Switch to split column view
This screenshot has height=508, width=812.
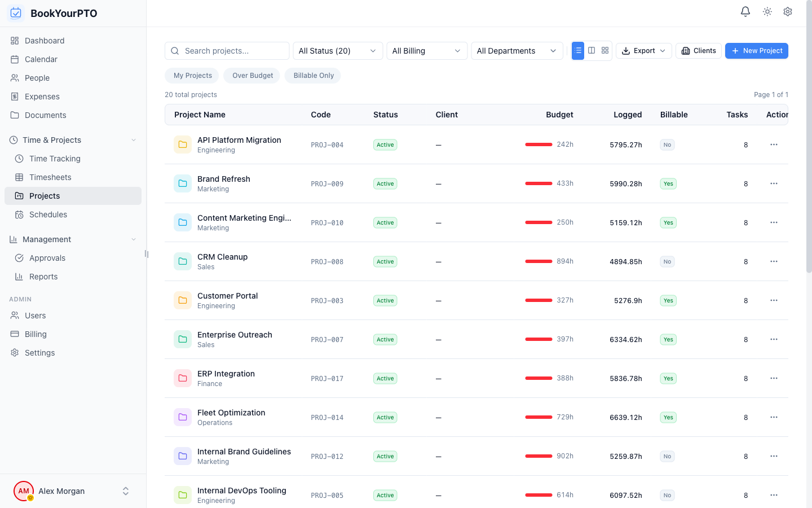point(591,50)
